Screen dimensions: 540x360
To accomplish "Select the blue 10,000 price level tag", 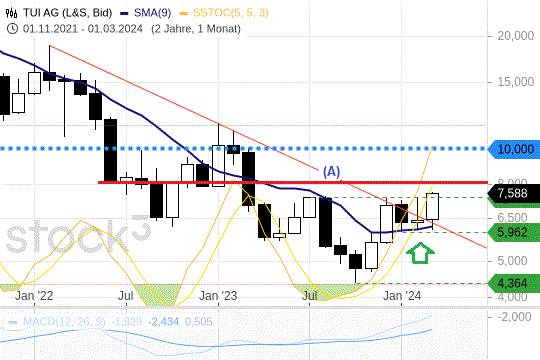I will 514,149.
